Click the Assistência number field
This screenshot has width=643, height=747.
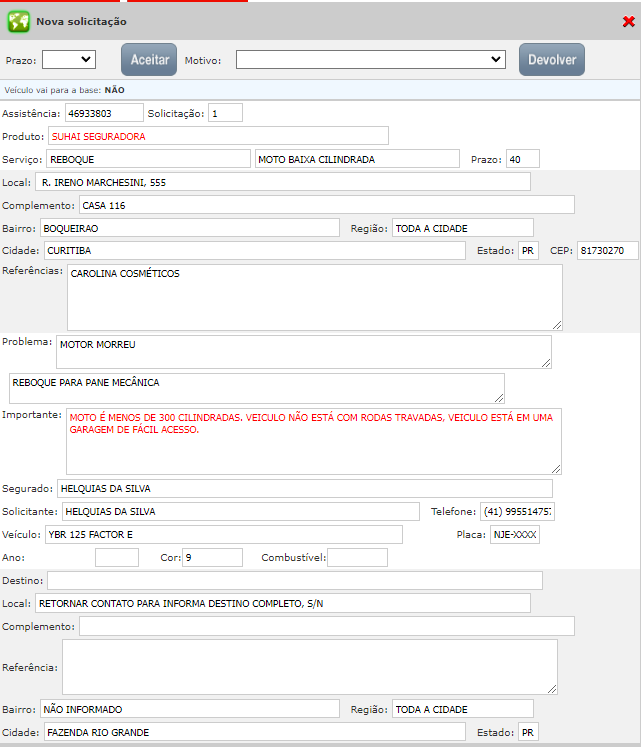point(103,113)
